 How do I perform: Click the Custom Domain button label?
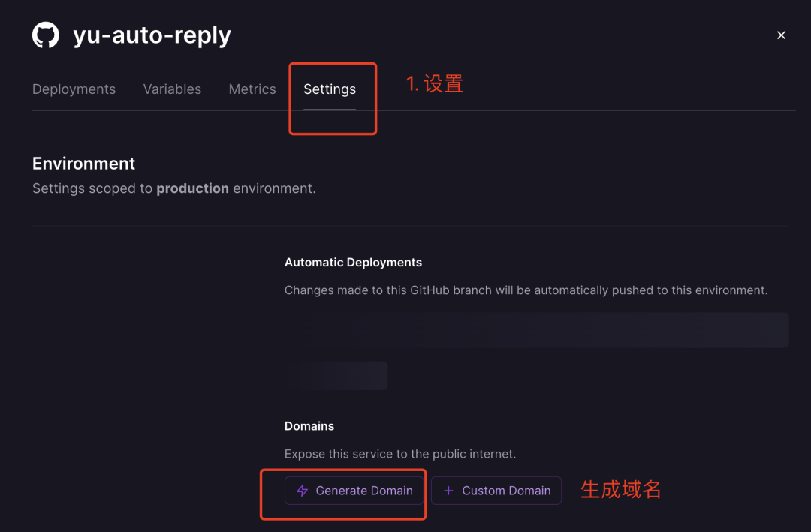click(x=506, y=491)
